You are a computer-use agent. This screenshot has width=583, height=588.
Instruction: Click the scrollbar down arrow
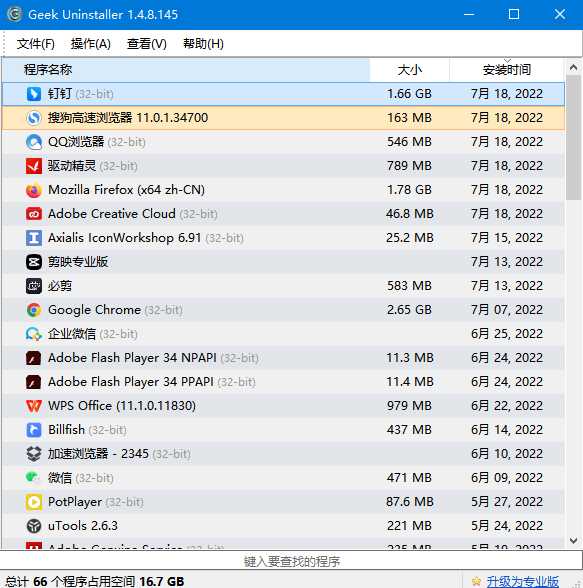573,540
